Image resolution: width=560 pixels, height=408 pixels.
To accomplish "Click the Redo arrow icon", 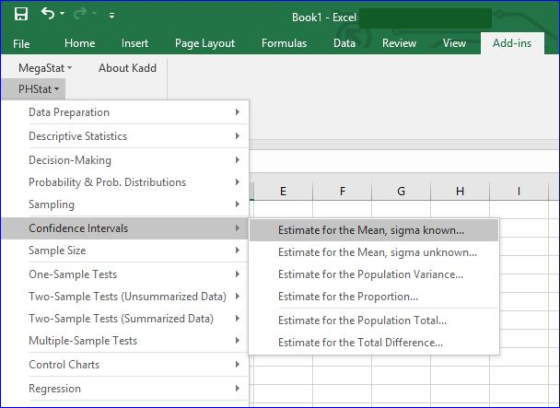I will pyautogui.click(x=80, y=14).
